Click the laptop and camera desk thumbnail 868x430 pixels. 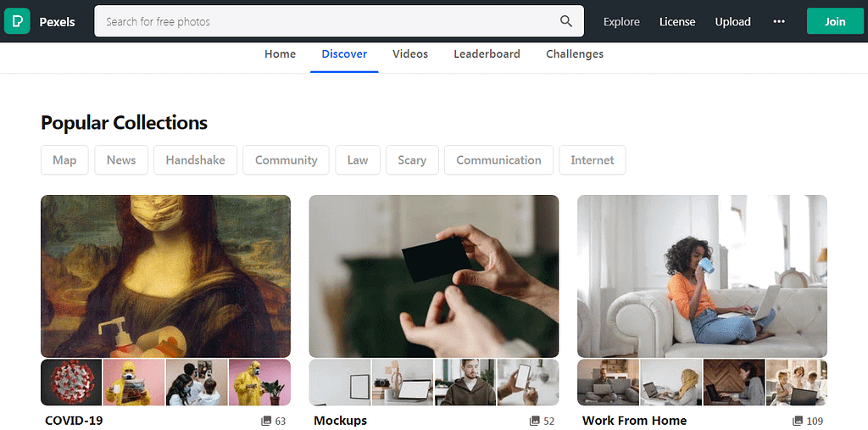pyautogui.click(x=403, y=383)
